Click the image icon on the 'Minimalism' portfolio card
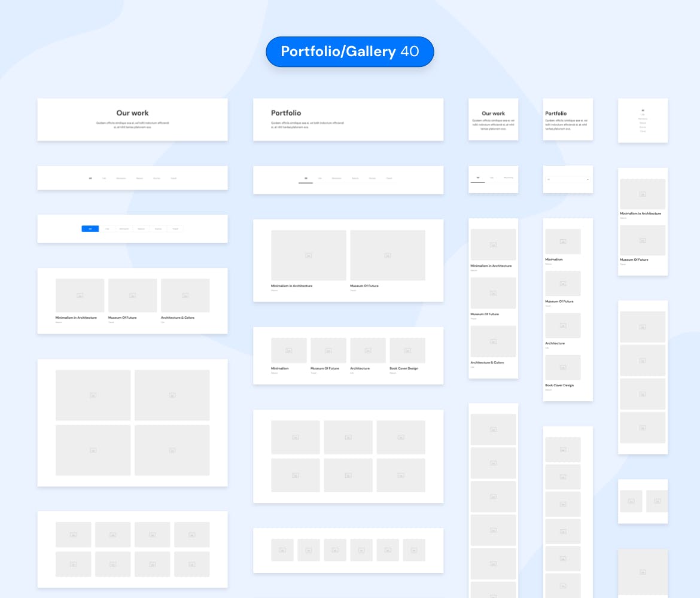The width and height of the screenshot is (700, 598). click(x=288, y=350)
